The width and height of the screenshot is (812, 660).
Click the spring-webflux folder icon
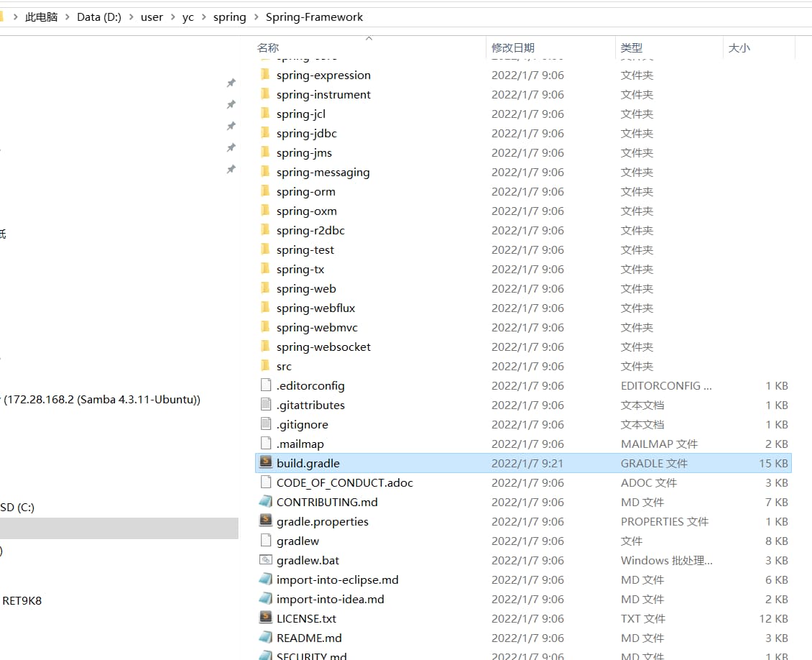[x=265, y=308]
